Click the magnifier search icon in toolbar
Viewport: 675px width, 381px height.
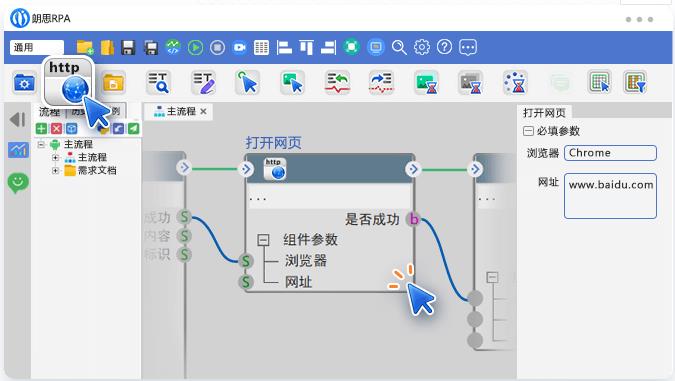[x=399, y=47]
